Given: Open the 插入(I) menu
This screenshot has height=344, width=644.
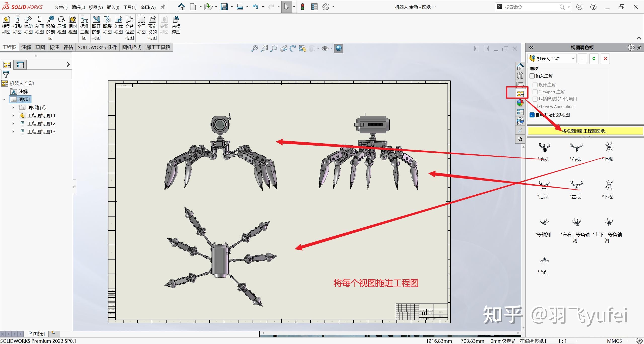Looking at the screenshot, I should tap(113, 7).
